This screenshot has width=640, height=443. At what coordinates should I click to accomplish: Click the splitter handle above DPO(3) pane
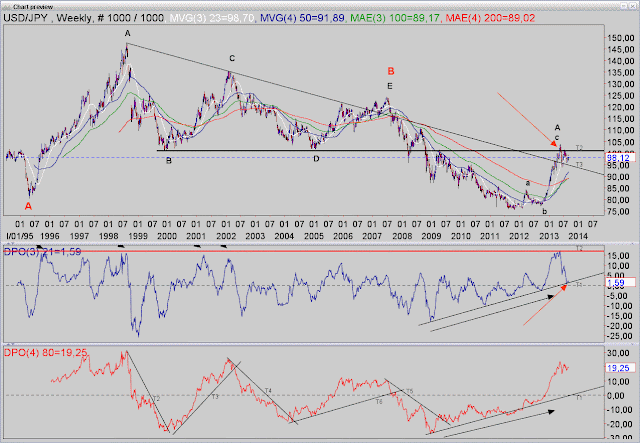click(x=11, y=243)
